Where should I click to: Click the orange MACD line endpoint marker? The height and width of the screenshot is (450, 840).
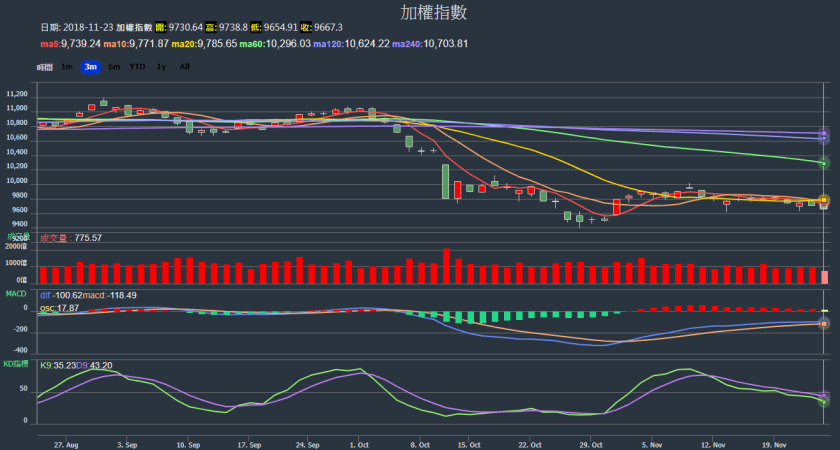pos(824,324)
